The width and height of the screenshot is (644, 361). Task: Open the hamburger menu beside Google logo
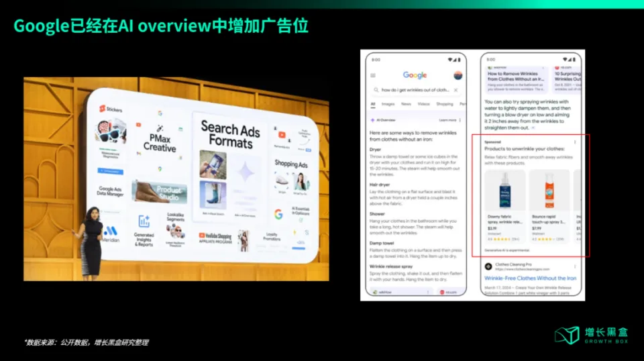374,75
